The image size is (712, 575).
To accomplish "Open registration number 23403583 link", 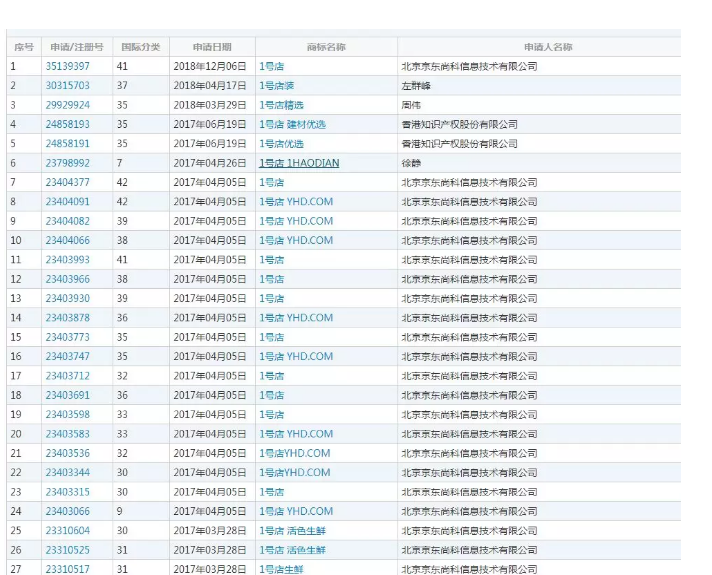I will (x=67, y=434).
